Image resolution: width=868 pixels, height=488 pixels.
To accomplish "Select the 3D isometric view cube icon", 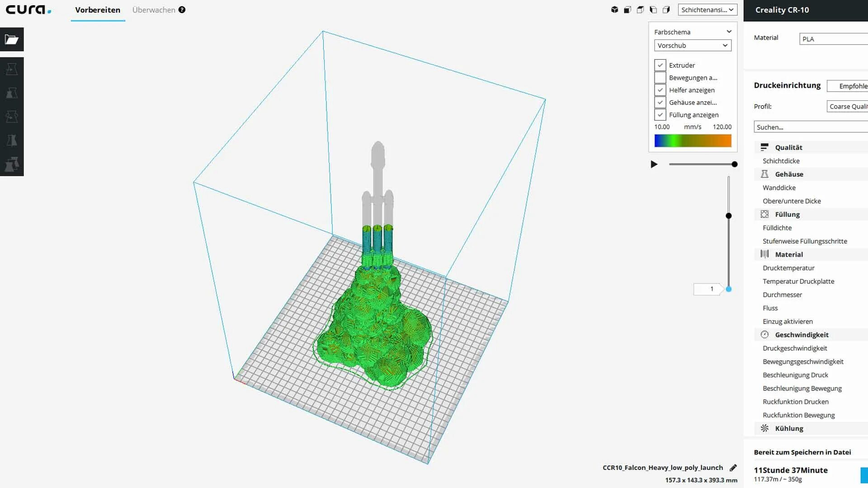I will coord(614,9).
